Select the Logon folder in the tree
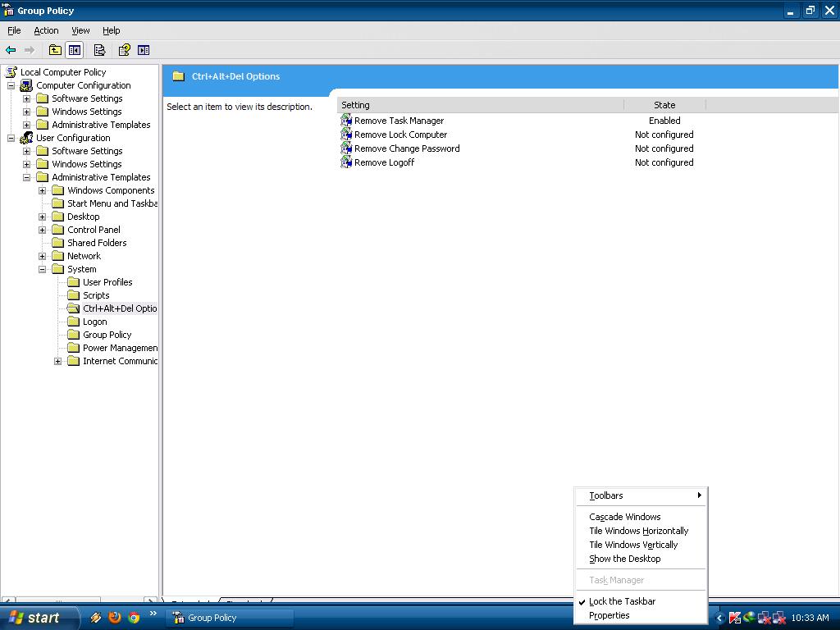This screenshot has height=630, width=840. (94, 322)
